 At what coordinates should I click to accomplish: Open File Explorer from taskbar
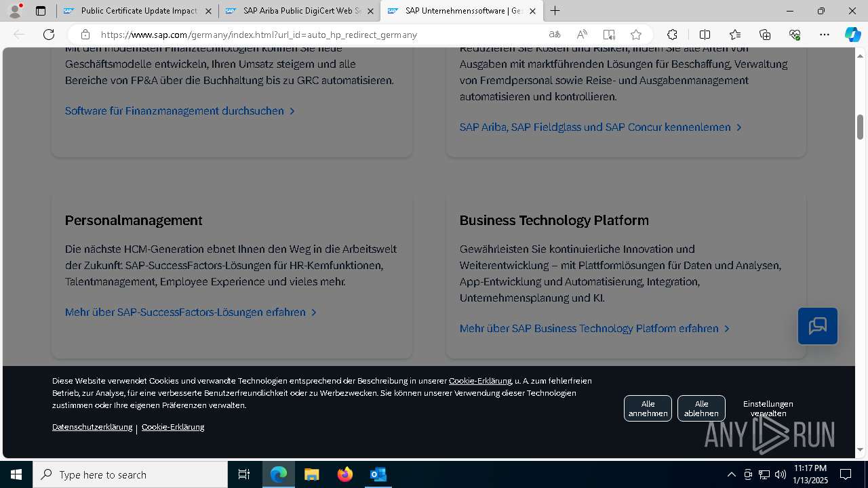[311, 474]
